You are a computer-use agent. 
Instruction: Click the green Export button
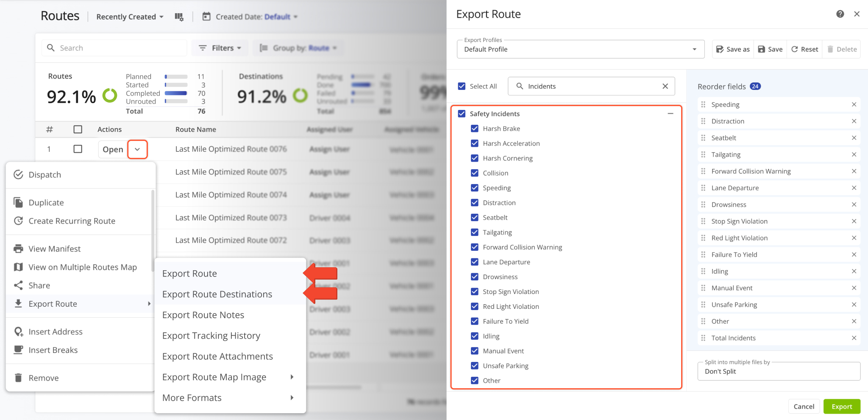[842, 406]
